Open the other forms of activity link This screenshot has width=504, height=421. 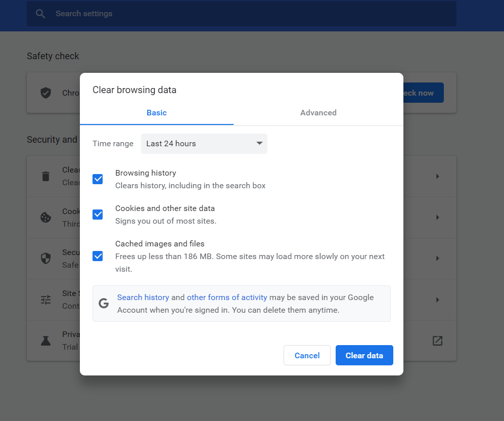click(227, 298)
